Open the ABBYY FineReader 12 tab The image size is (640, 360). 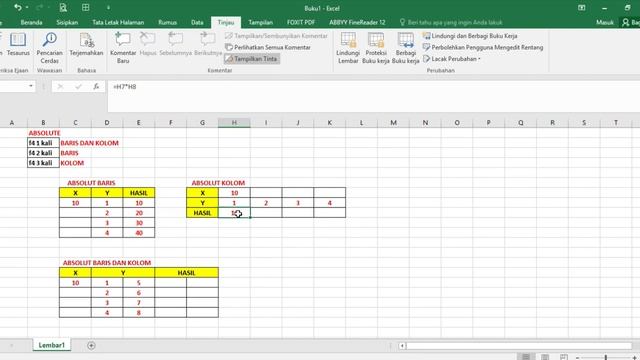tap(357, 22)
